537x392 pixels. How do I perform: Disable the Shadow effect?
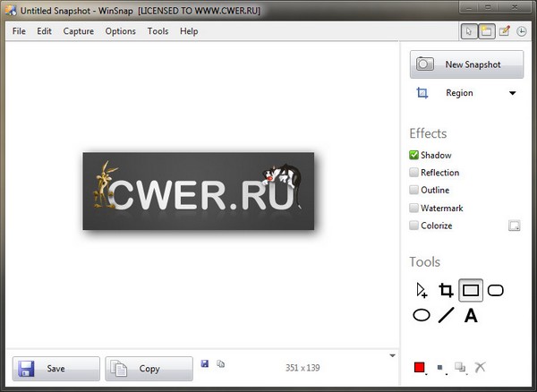pos(414,156)
